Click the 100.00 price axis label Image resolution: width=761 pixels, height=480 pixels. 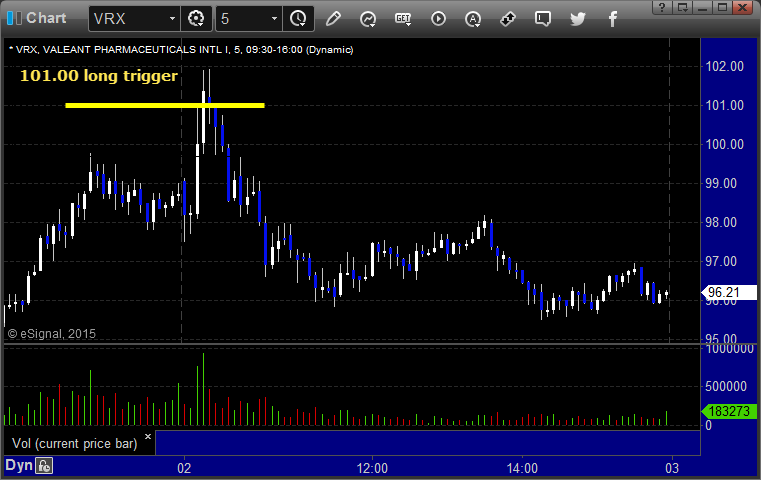(x=725, y=144)
